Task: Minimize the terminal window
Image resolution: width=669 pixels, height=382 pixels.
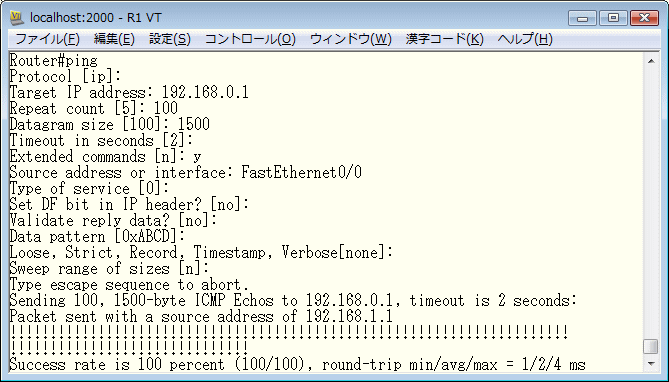Action: (582, 18)
